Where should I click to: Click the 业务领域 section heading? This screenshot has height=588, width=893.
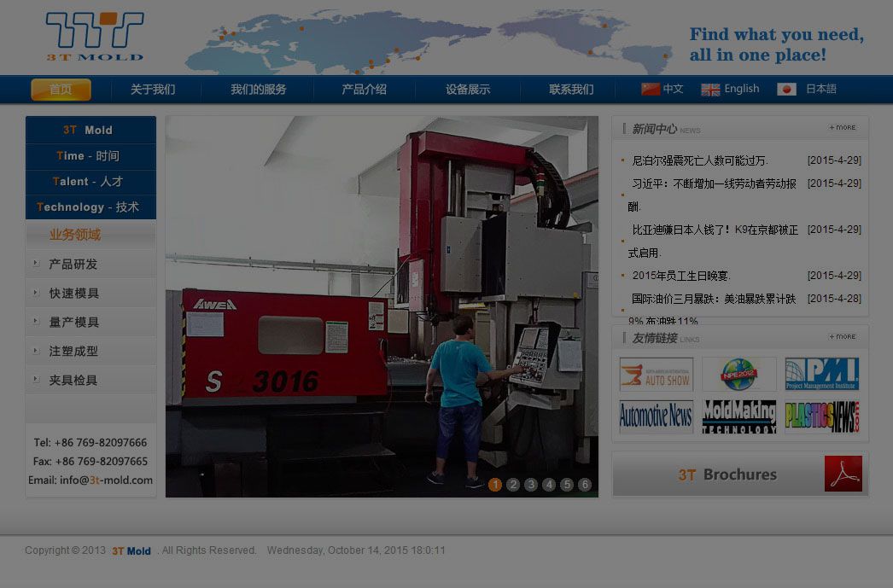pyautogui.click(x=74, y=235)
